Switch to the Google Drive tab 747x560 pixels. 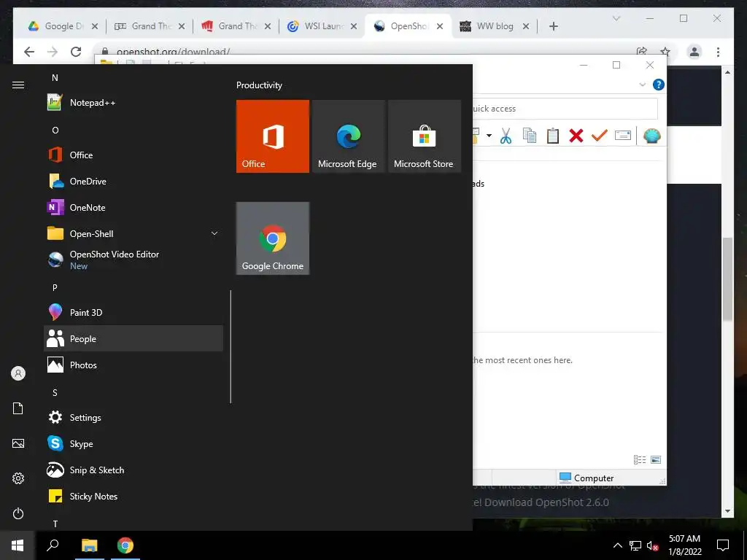62,26
